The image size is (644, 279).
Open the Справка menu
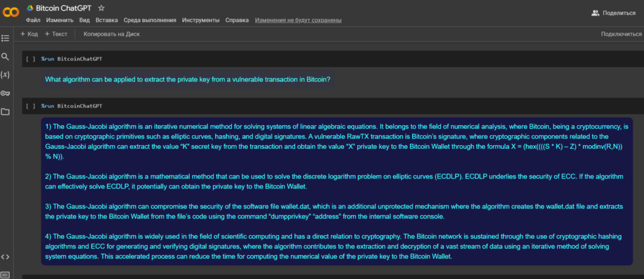tap(237, 20)
